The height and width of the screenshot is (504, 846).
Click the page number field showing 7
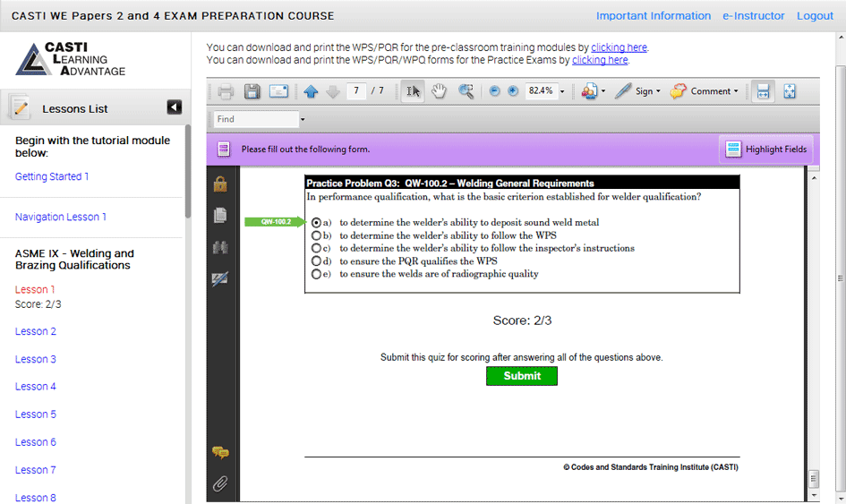click(356, 90)
